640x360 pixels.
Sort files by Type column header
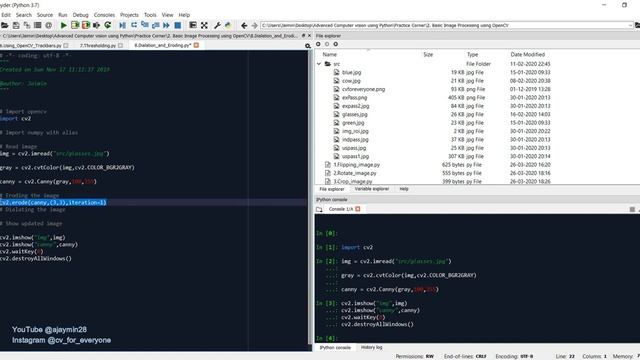coord(472,54)
